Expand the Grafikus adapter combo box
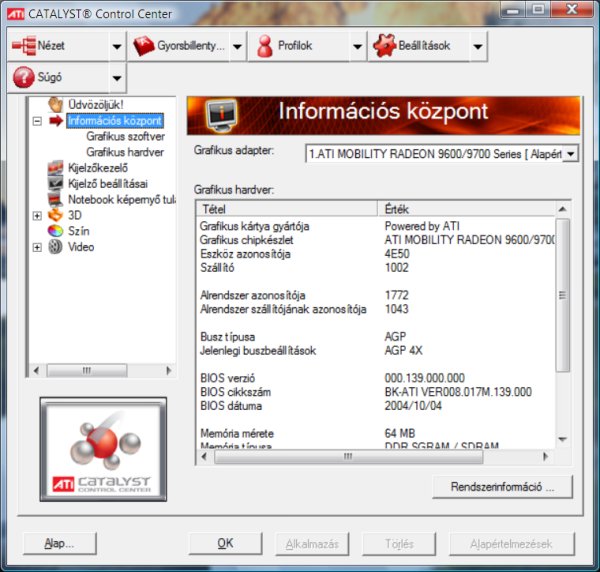 (x=570, y=154)
